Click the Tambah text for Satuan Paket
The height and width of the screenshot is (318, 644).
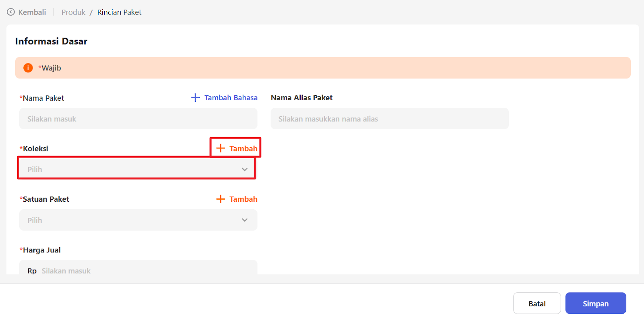[243, 199]
